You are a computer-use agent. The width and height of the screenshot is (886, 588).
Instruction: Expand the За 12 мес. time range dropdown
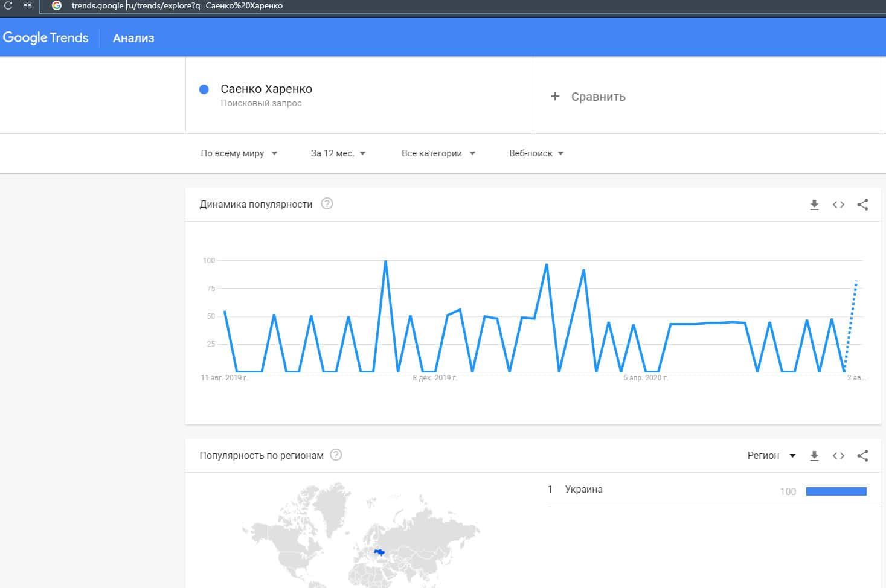(x=338, y=153)
